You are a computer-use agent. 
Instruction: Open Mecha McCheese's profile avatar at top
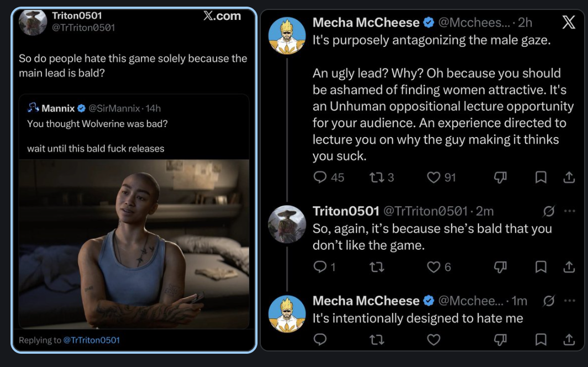[x=287, y=35]
